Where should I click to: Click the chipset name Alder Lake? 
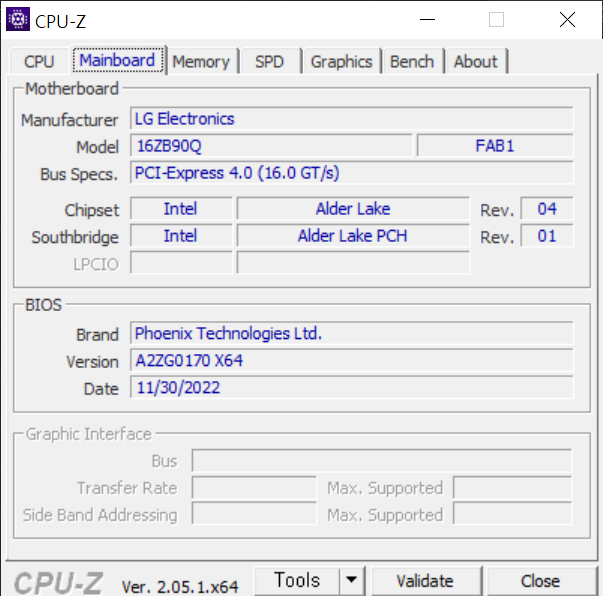pyautogui.click(x=353, y=209)
